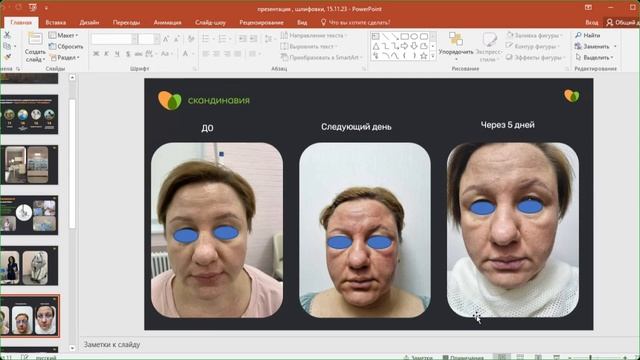Open the Упорядочить arrange button

pos(456,46)
